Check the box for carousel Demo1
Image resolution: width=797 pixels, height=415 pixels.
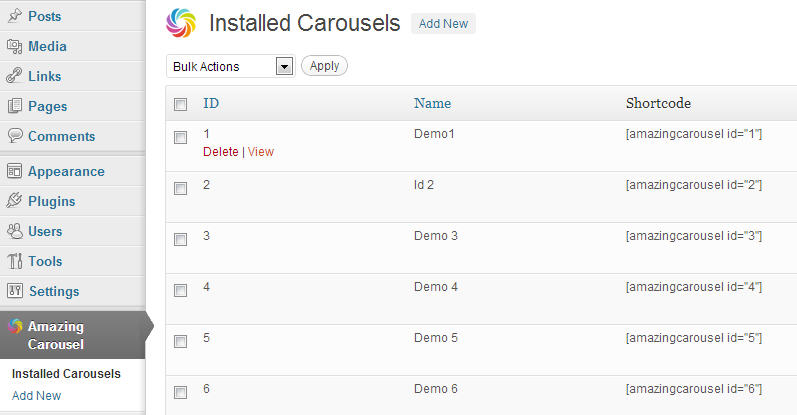pos(180,137)
